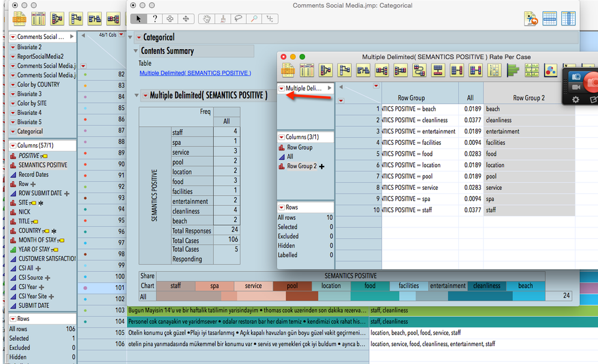This screenshot has width=598, height=364.
Task: Open Multiple Deli… table red triangle menu
Action: pyautogui.click(x=282, y=89)
